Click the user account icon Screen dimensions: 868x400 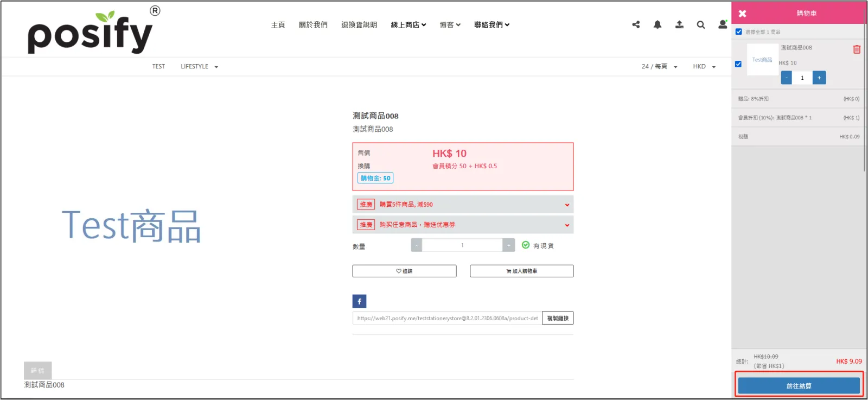[x=723, y=24]
